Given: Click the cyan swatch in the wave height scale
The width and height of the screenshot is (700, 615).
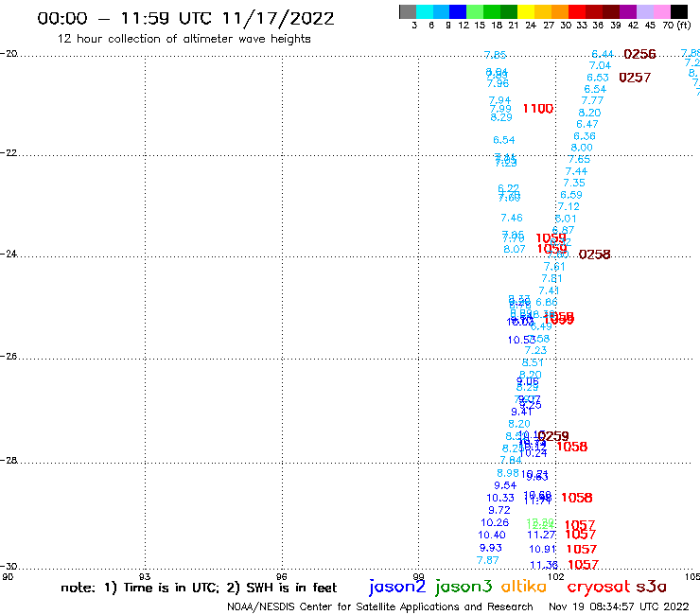Looking at the screenshot, I should (x=424, y=11).
